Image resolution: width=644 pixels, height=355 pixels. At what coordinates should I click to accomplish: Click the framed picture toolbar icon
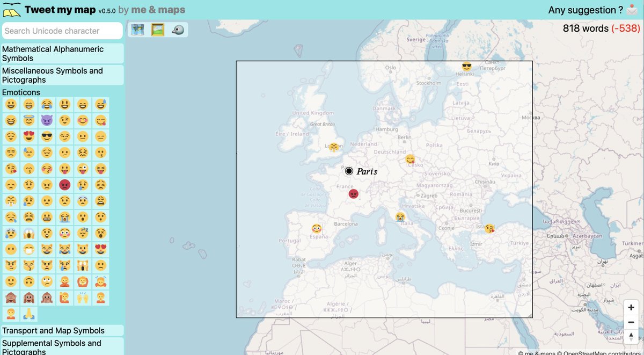click(158, 30)
